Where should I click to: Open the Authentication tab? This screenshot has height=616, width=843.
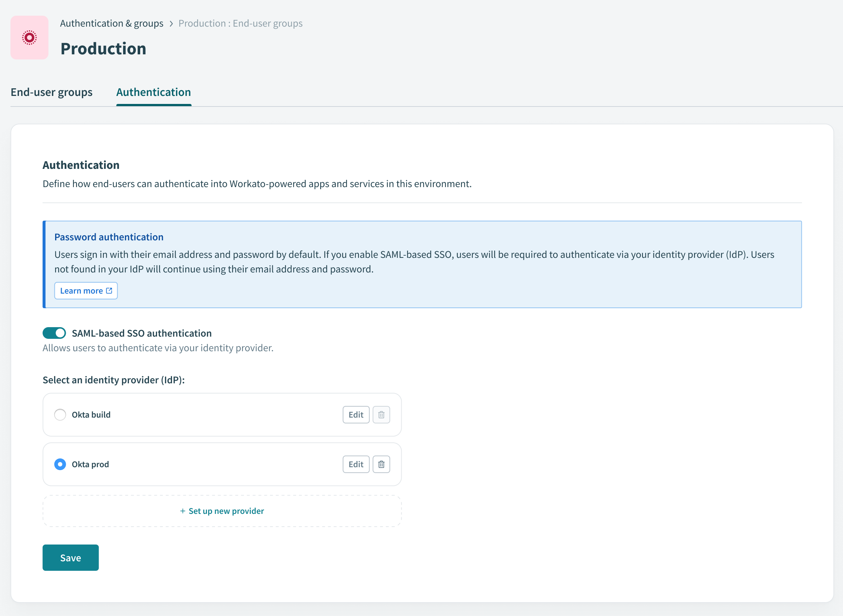(x=153, y=92)
